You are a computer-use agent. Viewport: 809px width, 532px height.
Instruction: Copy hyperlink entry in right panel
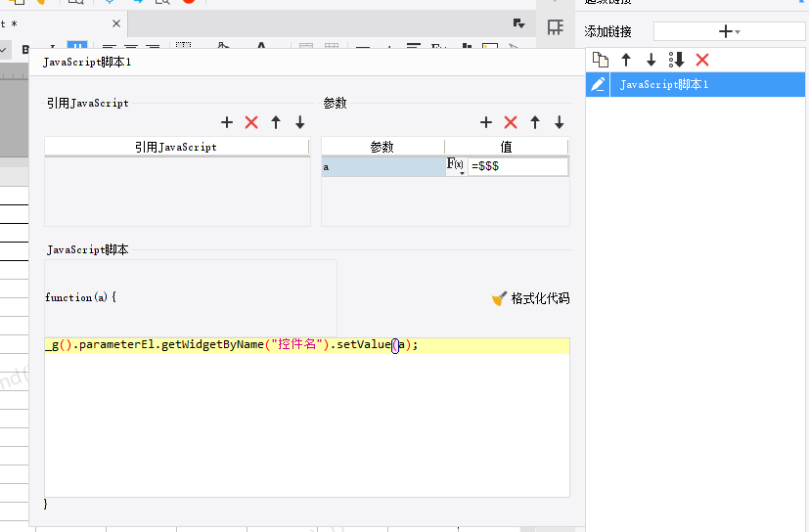pos(601,60)
